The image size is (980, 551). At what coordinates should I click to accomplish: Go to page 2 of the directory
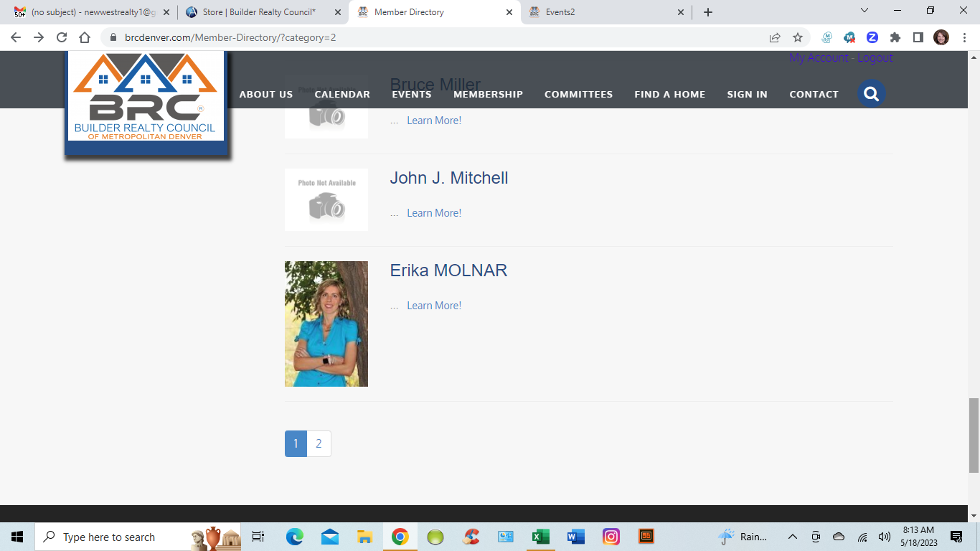coord(319,443)
